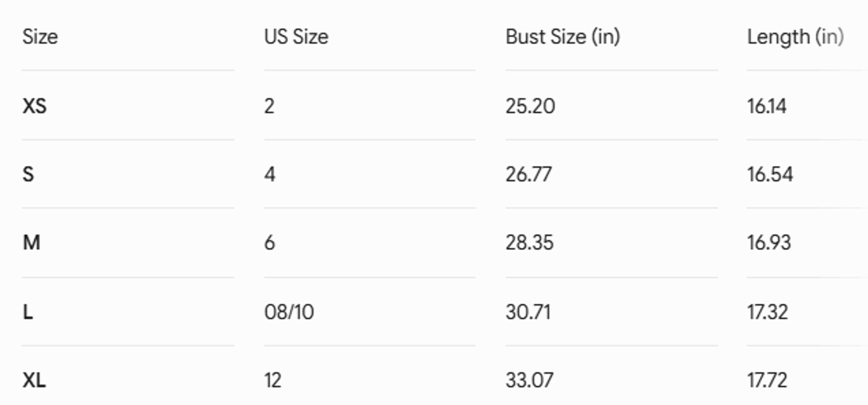Click bust size value 28.35

click(x=529, y=243)
